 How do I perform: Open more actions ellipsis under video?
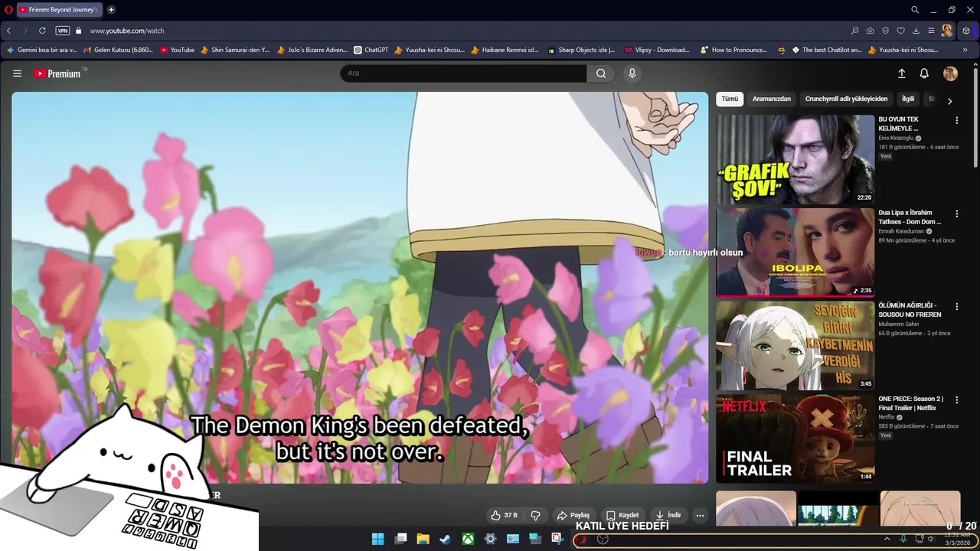click(x=700, y=515)
